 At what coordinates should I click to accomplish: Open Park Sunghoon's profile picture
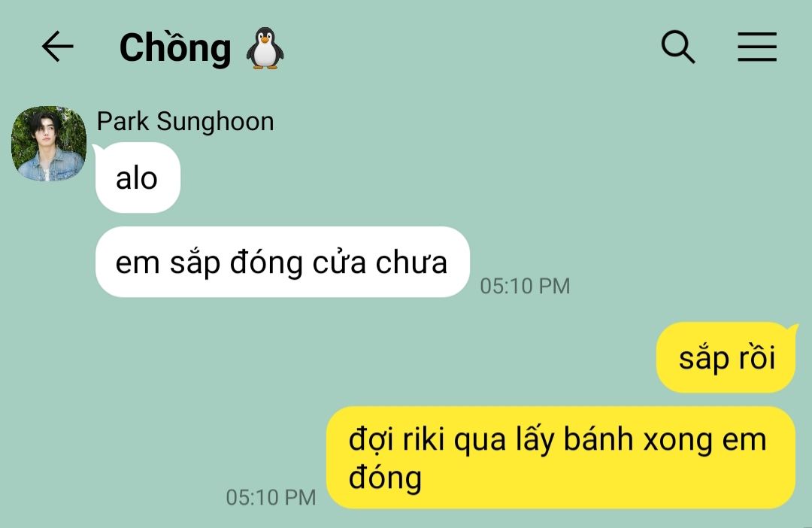click(x=49, y=144)
